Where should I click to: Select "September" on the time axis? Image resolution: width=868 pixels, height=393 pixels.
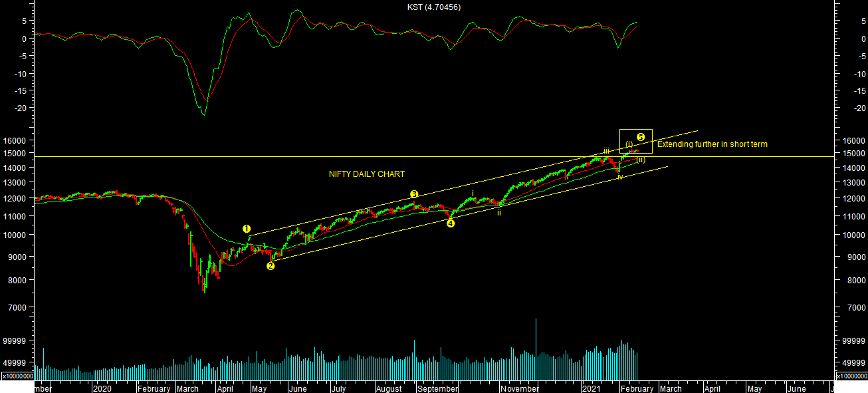tap(437, 388)
